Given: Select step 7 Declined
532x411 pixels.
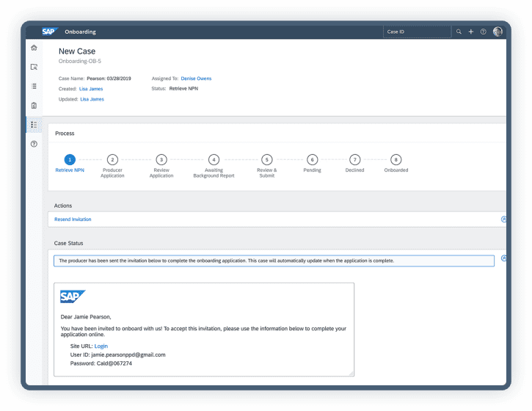Looking at the screenshot, I should pyautogui.click(x=354, y=163).
